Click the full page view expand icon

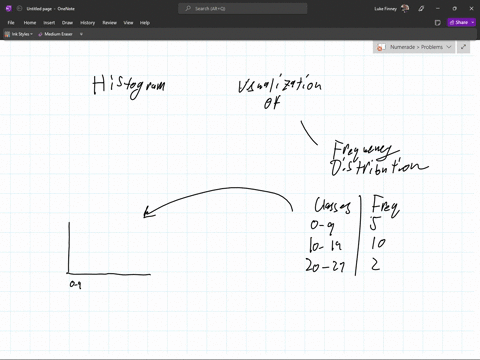coord(463,47)
